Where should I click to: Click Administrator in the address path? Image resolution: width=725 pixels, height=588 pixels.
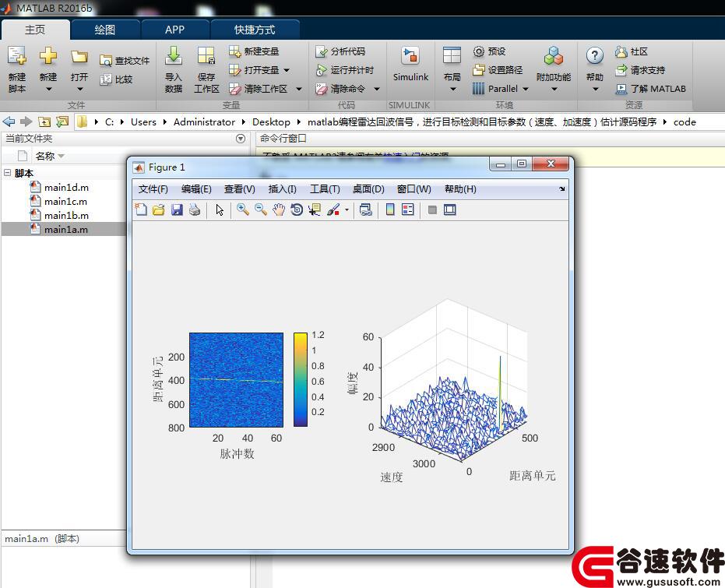click(x=204, y=122)
